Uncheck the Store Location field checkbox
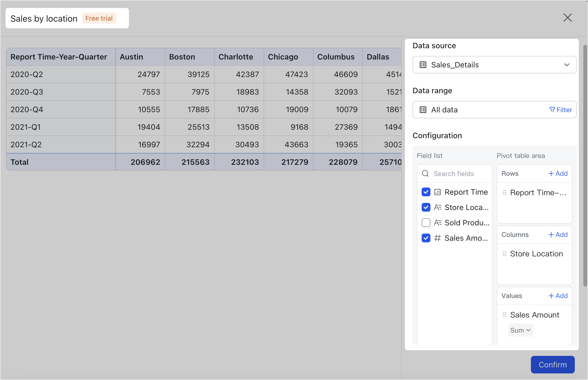 426,207
